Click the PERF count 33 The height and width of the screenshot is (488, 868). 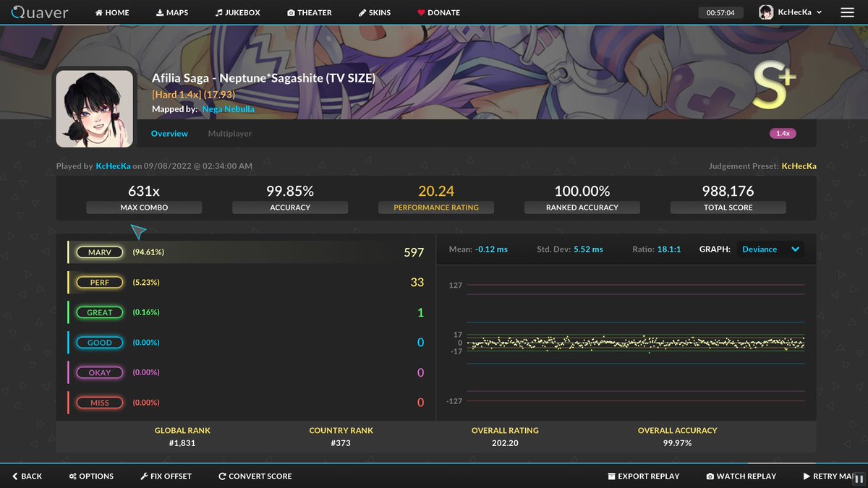(x=417, y=283)
